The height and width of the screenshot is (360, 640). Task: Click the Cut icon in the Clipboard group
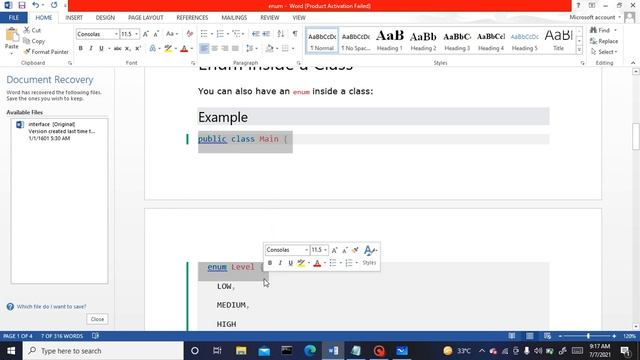(x=27, y=30)
